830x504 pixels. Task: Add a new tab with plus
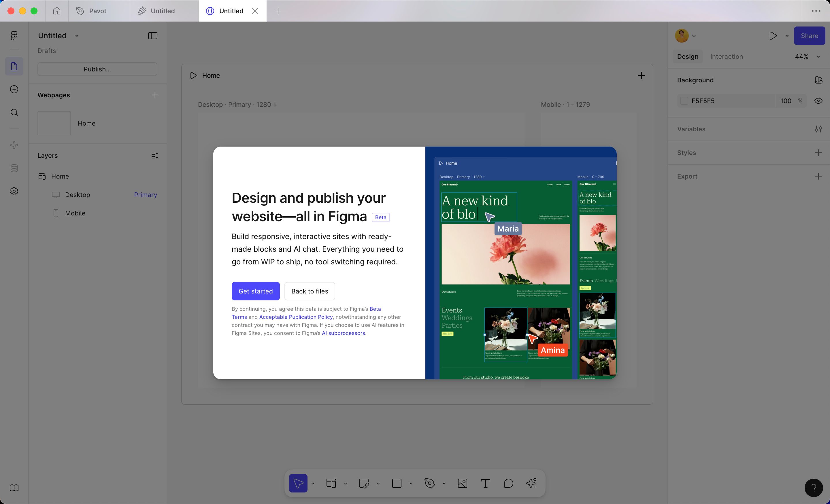[278, 11]
